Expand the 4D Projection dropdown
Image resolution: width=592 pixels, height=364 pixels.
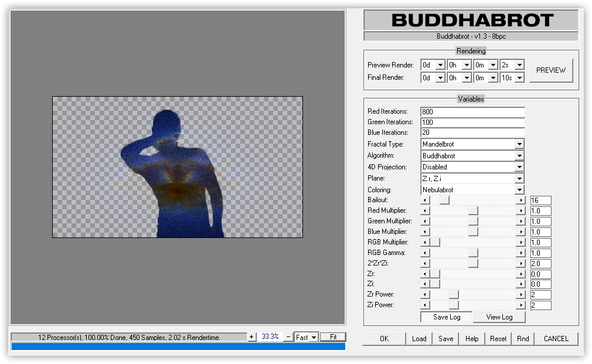(x=519, y=167)
